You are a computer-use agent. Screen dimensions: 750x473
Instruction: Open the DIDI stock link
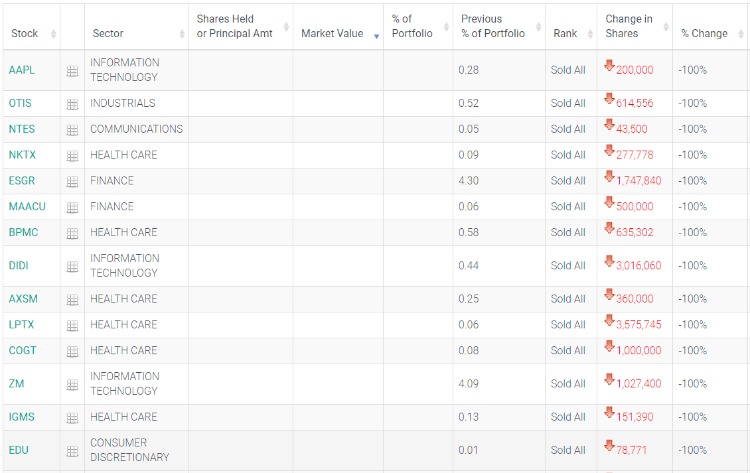tap(18, 265)
